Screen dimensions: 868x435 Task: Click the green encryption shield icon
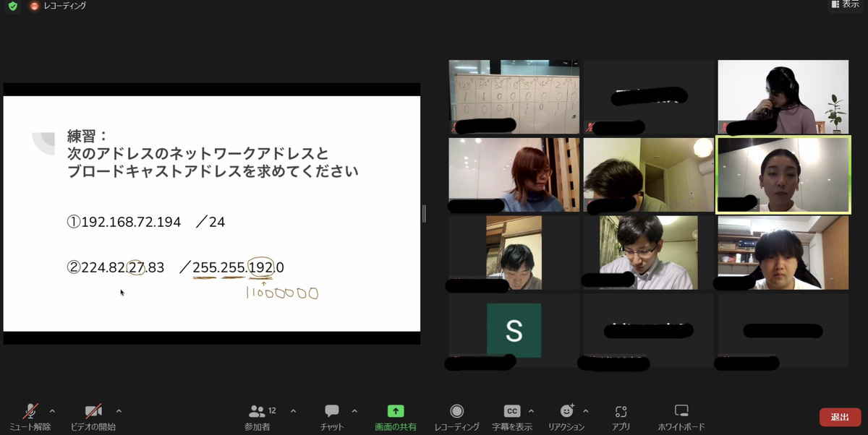[12, 6]
